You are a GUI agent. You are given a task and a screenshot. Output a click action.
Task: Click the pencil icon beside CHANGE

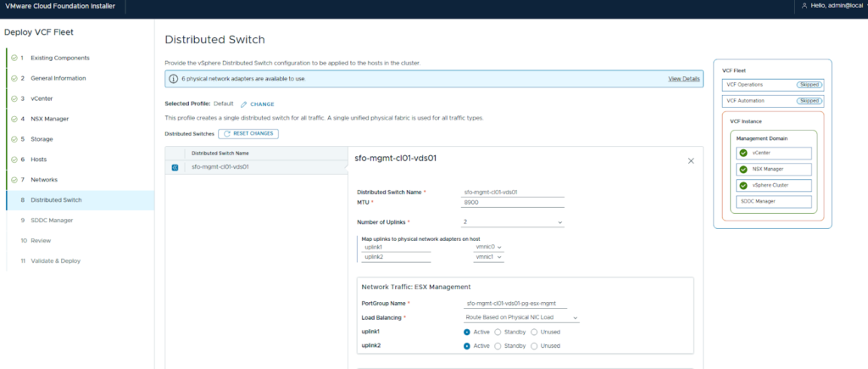244,103
